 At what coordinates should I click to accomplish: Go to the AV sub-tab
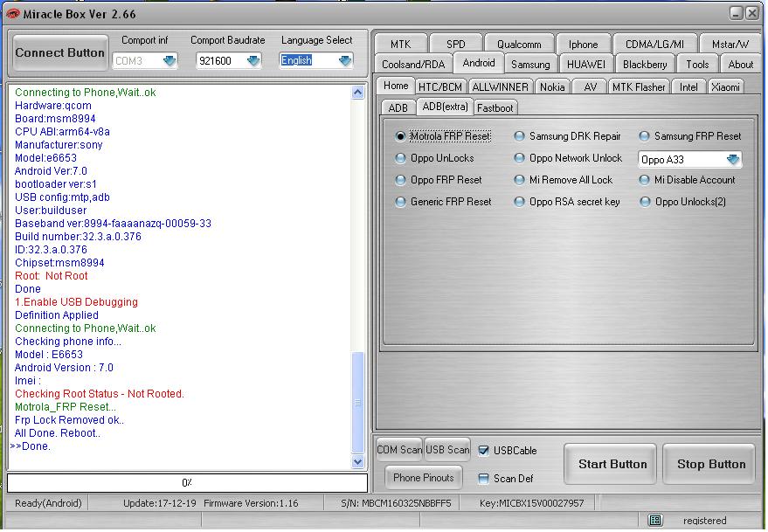pos(591,87)
